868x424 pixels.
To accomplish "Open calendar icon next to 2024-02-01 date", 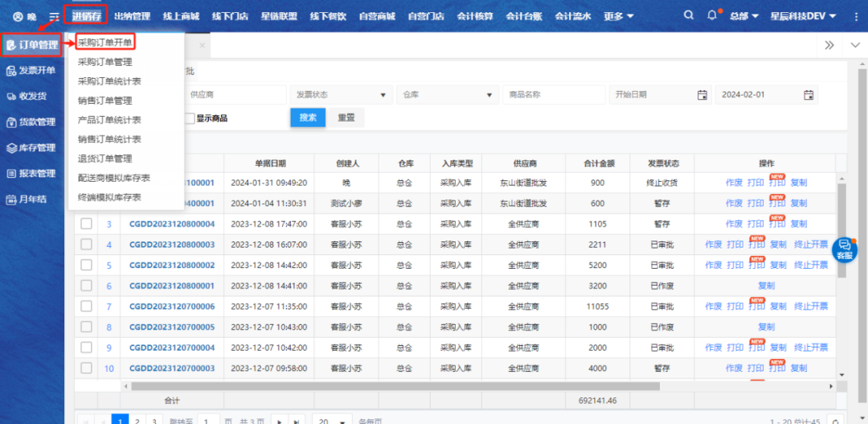I will [809, 95].
